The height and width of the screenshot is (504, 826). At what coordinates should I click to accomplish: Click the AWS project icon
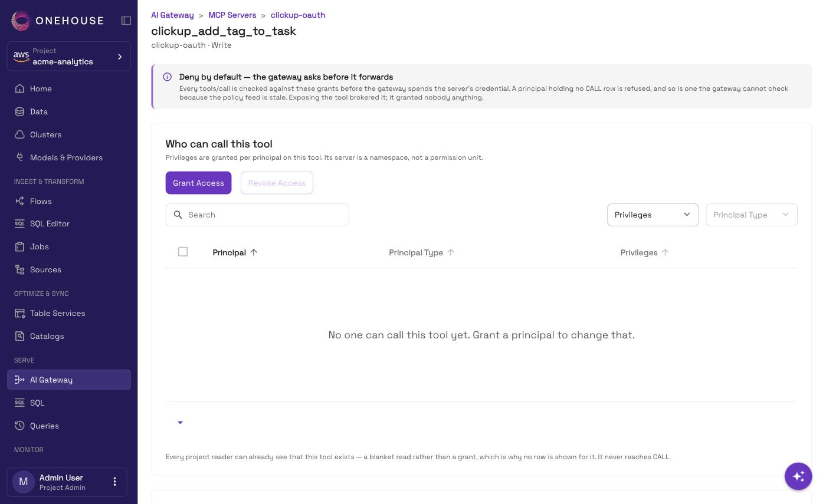(21, 56)
